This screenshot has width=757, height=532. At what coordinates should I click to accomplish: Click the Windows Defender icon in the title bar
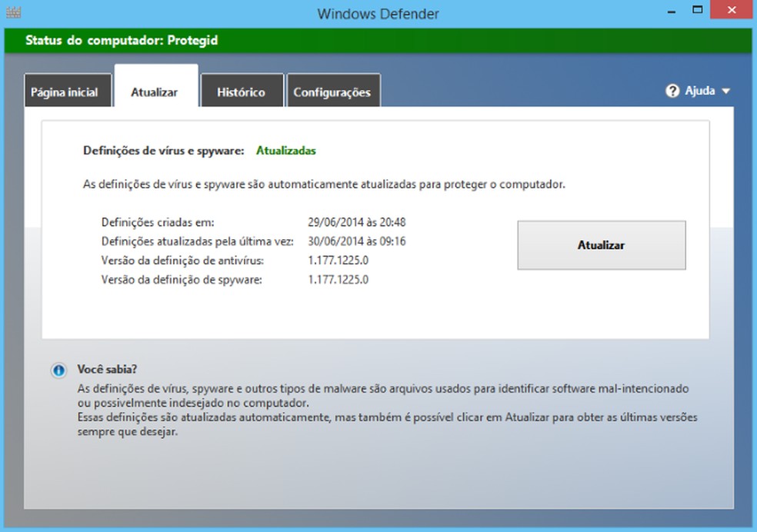15,10
